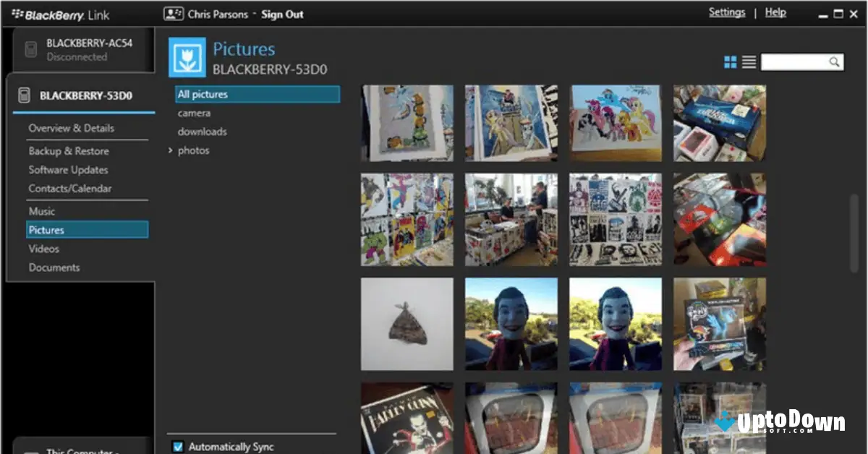Select the camera folder
Screen dimensions: 868x454
(x=194, y=113)
